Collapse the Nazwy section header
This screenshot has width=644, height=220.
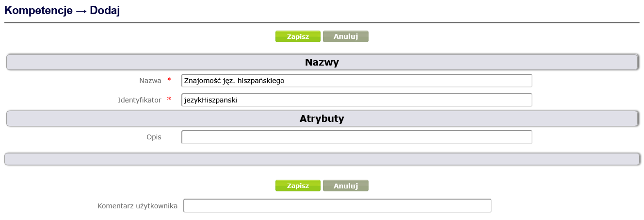pos(322,62)
